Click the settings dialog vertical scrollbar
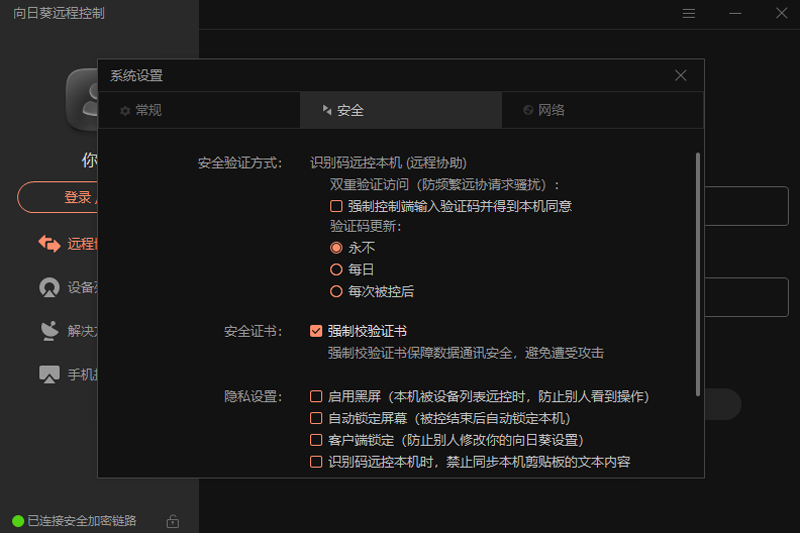Image resolution: width=800 pixels, height=533 pixels. coord(697,270)
